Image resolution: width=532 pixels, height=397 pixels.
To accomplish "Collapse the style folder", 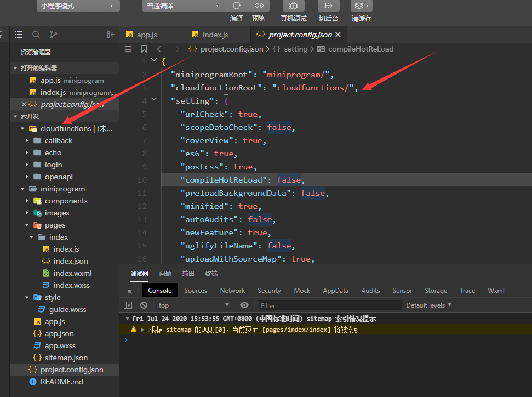I will [x=27, y=297].
